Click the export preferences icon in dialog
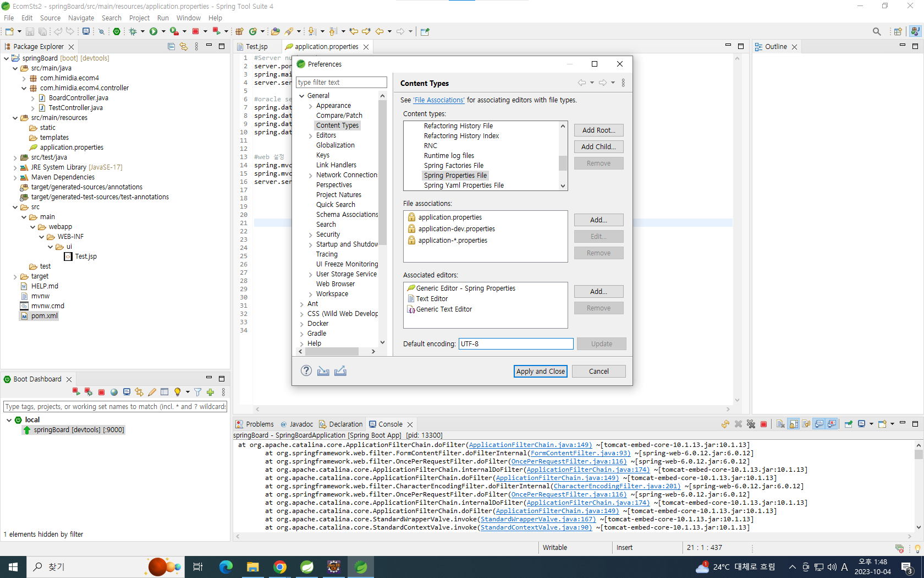The image size is (924, 578). point(340,371)
